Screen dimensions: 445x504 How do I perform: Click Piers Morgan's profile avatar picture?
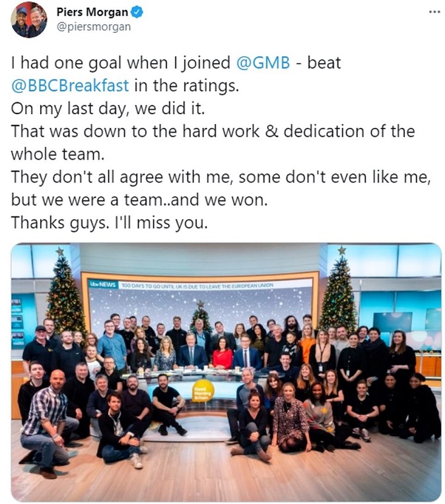pos(28,19)
